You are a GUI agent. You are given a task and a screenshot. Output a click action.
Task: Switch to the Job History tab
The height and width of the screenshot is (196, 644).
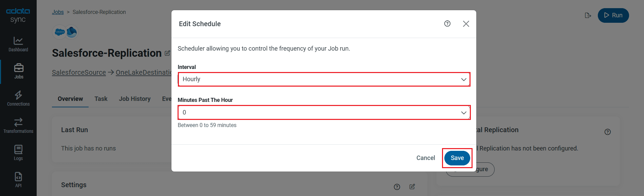[x=134, y=99]
